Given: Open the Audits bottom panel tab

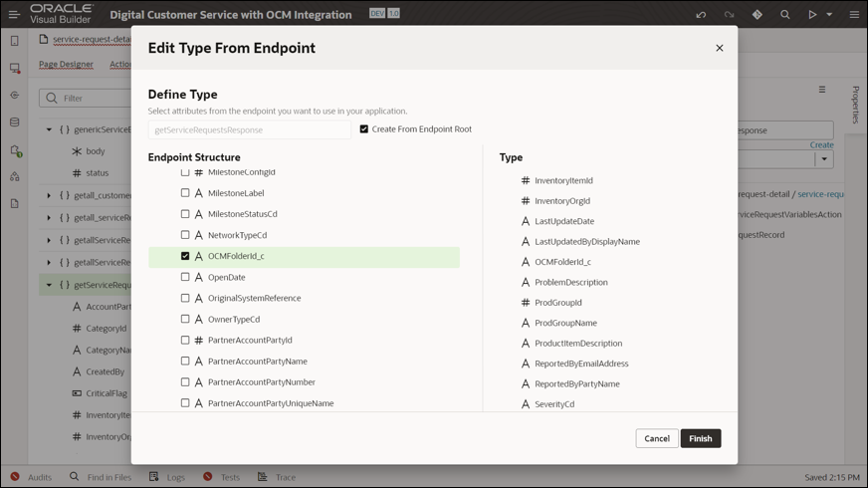Looking at the screenshot, I should (31, 477).
